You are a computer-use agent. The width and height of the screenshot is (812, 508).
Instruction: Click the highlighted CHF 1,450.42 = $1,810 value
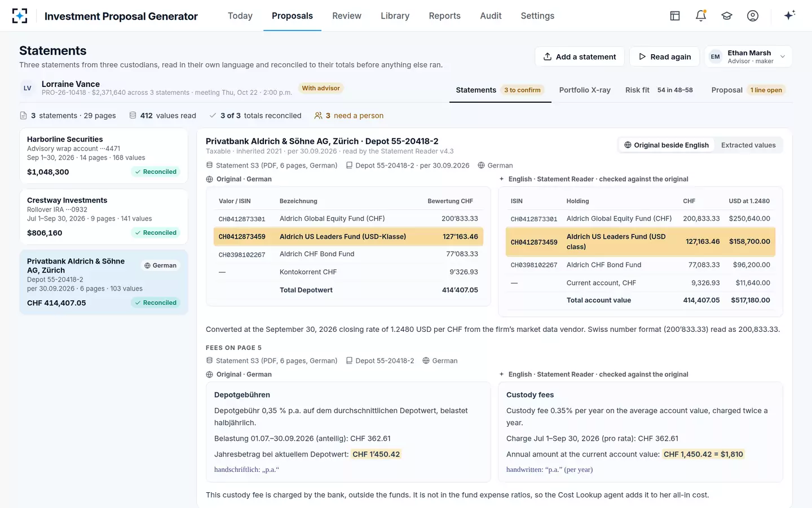click(703, 454)
